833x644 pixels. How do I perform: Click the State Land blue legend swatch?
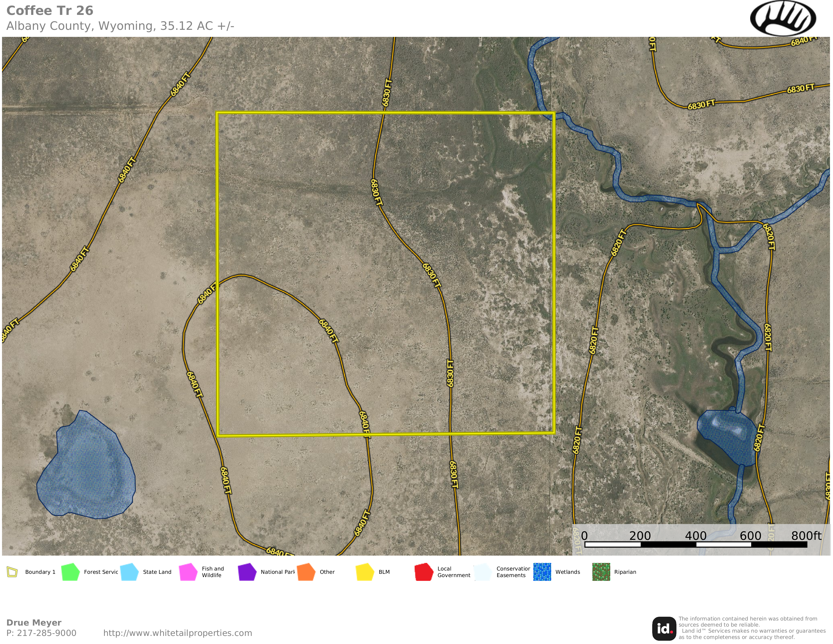point(129,572)
